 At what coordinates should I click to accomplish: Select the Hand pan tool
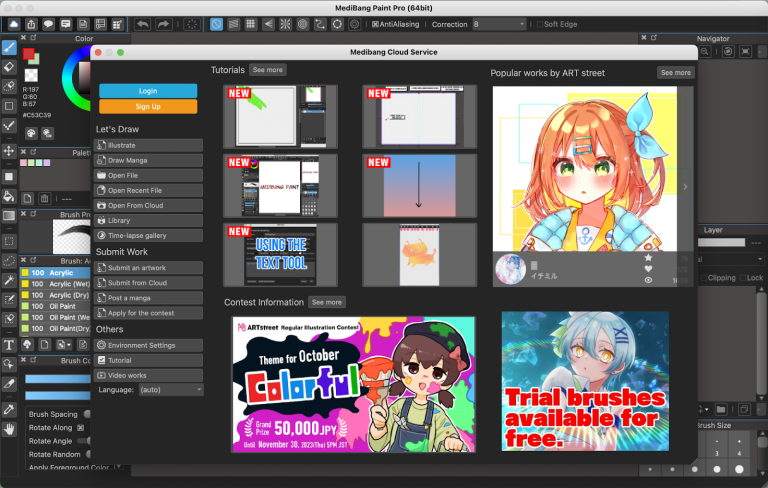point(9,430)
